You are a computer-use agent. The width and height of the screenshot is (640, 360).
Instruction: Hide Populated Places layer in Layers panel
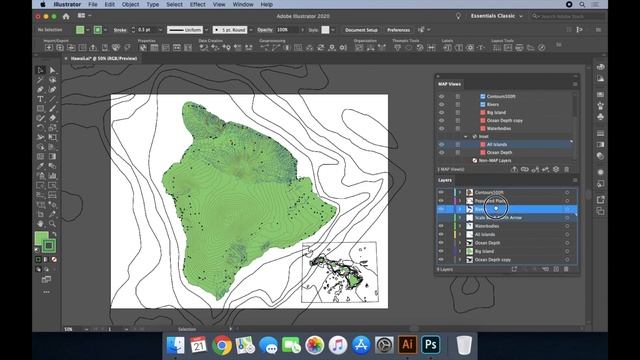coord(441,201)
